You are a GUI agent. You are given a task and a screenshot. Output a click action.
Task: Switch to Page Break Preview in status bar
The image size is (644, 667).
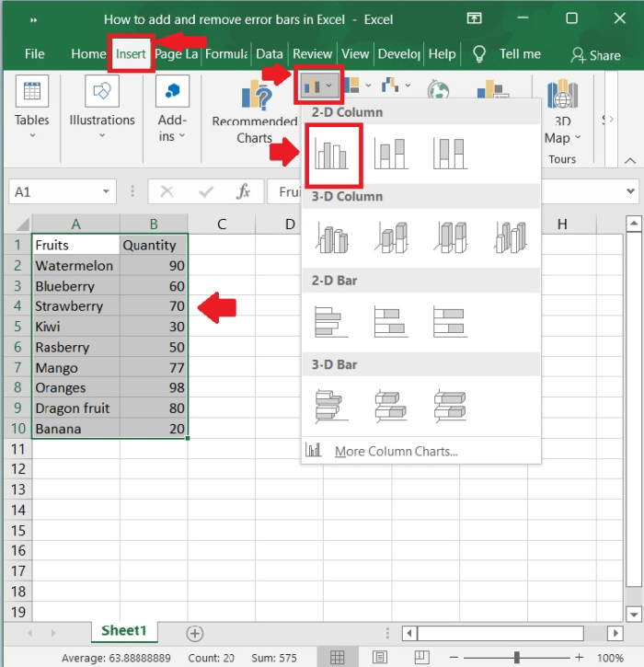coord(421,657)
